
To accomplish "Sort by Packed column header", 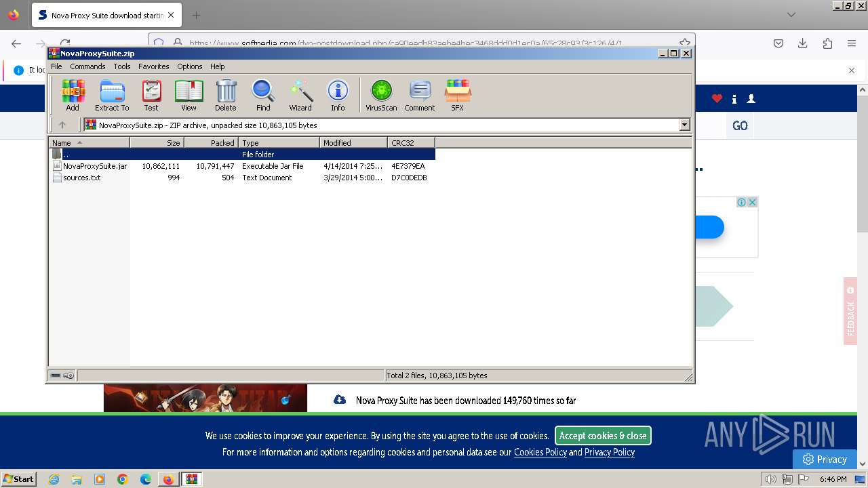I will click(x=211, y=142).
